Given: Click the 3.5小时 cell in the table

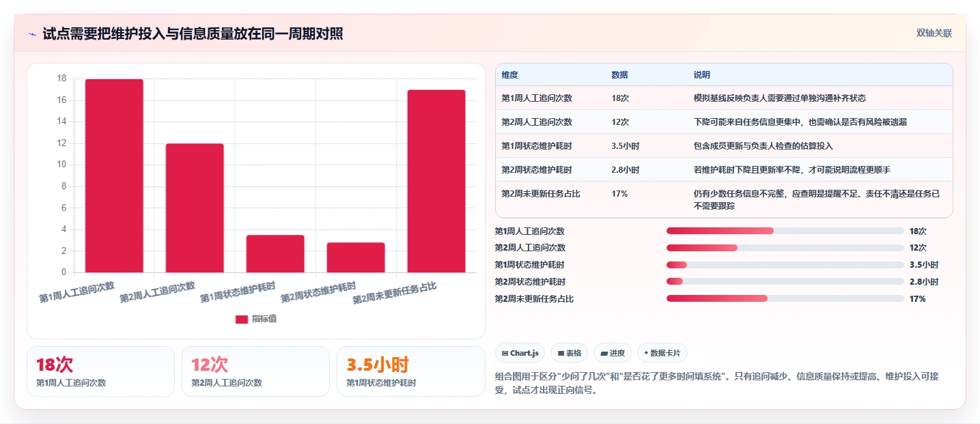Looking at the screenshot, I should tap(626, 146).
